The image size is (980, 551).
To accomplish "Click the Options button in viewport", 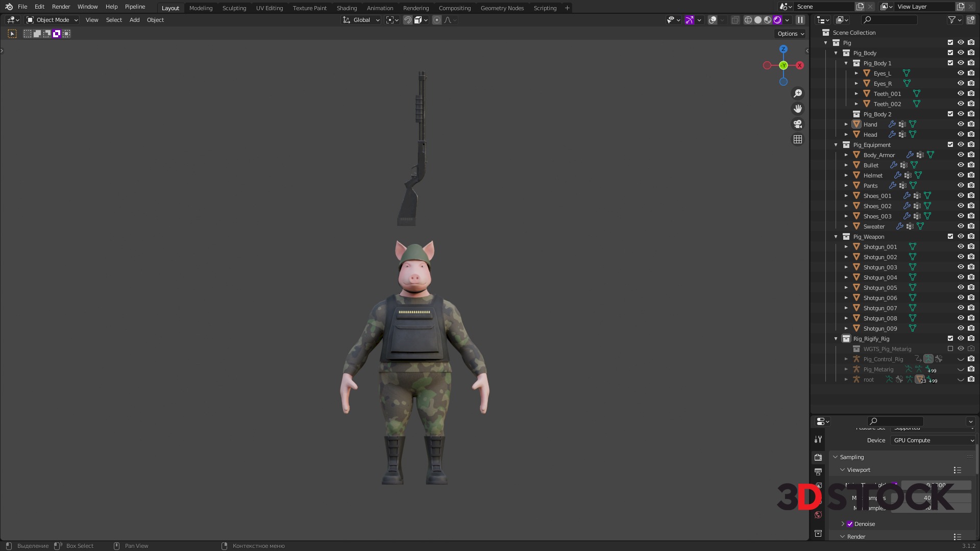I will tap(790, 34).
